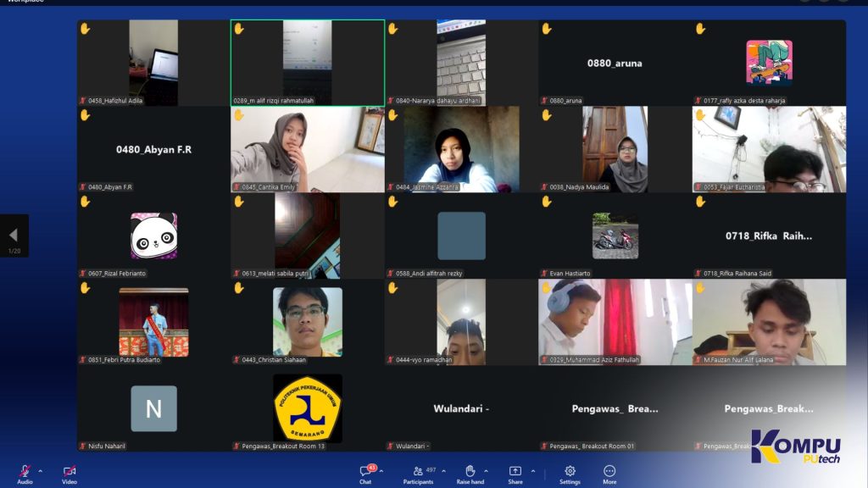Select 0845_Cantika Emily video tile
Screen dimensions: 868x488
pyautogui.click(x=308, y=149)
